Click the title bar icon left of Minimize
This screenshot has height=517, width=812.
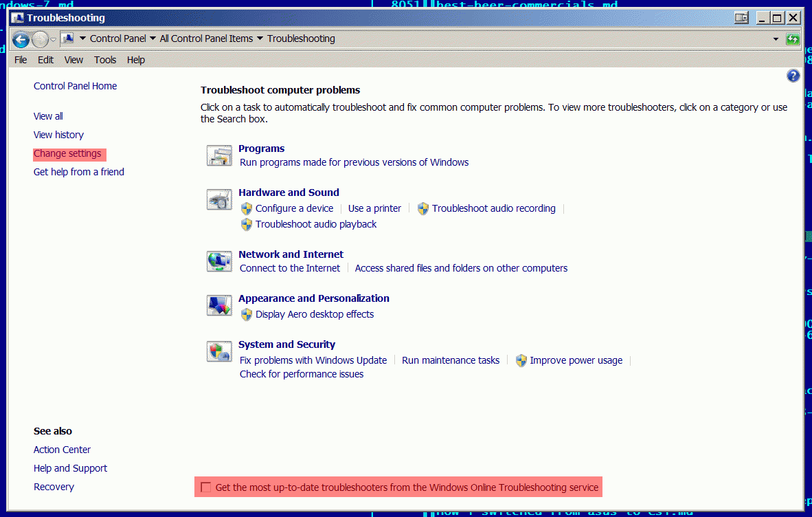click(741, 18)
